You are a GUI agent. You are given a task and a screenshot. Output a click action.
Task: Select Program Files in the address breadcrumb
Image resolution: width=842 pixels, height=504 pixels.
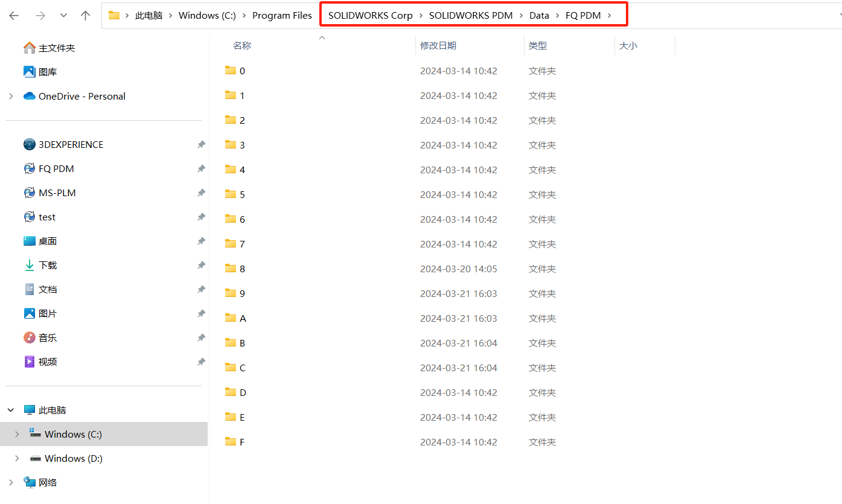point(282,16)
